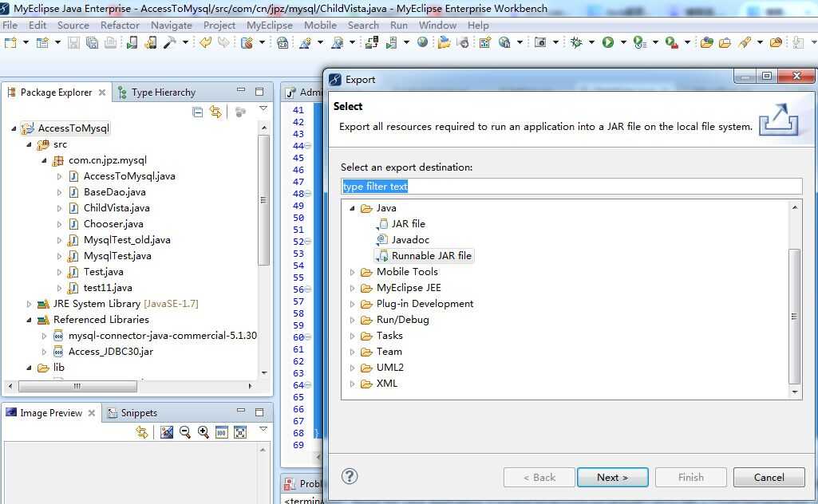Open the Refactor menu

[x=120, y=25]
